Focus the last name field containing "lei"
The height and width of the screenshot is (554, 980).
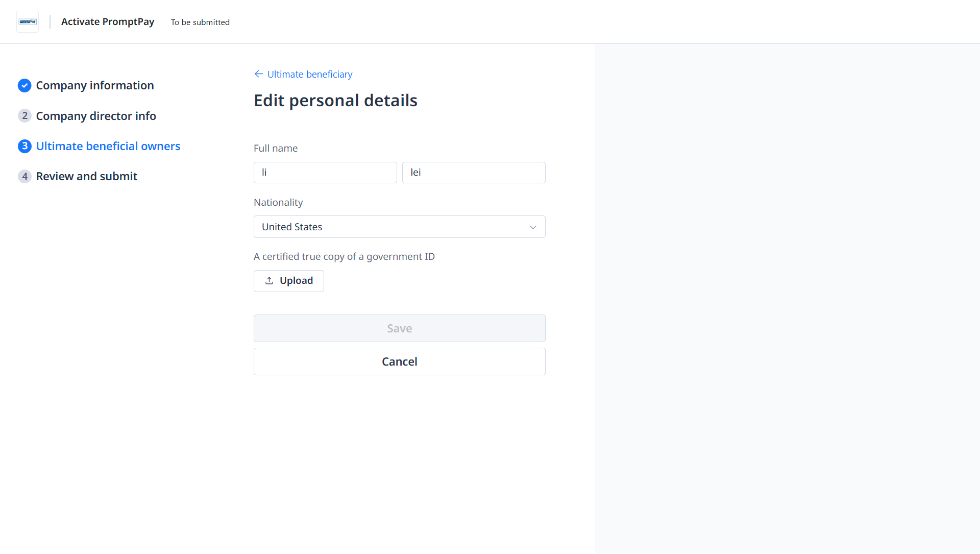(x=474, y=173)
